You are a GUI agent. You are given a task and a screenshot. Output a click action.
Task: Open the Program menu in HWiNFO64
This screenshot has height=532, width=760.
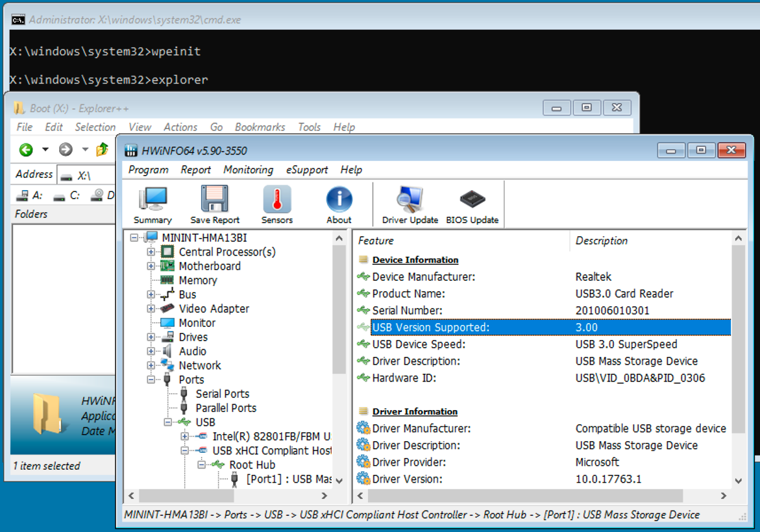(x=149, y=169)
